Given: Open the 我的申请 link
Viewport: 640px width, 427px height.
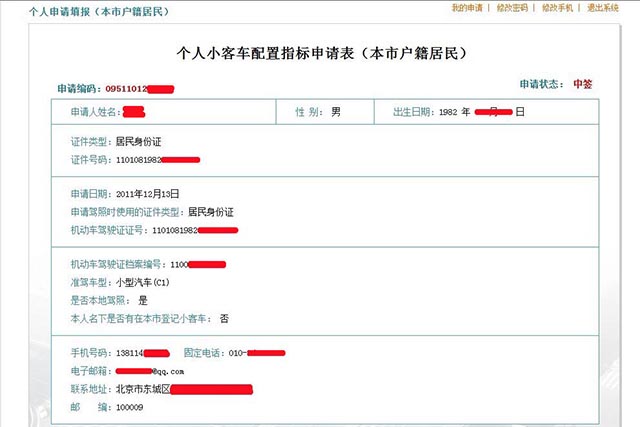Looking at the screenshot, I should [466, 8].
